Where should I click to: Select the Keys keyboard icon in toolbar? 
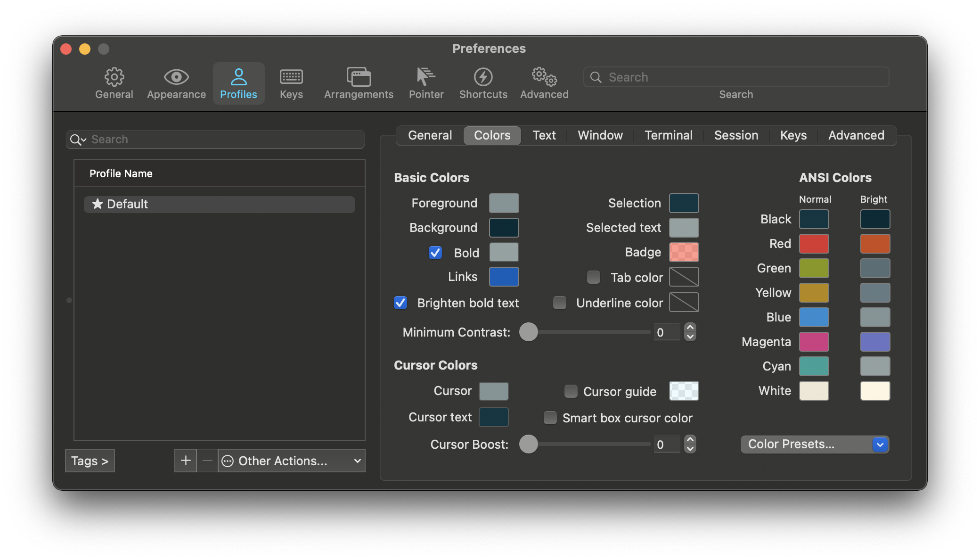(x=291, y=77)
